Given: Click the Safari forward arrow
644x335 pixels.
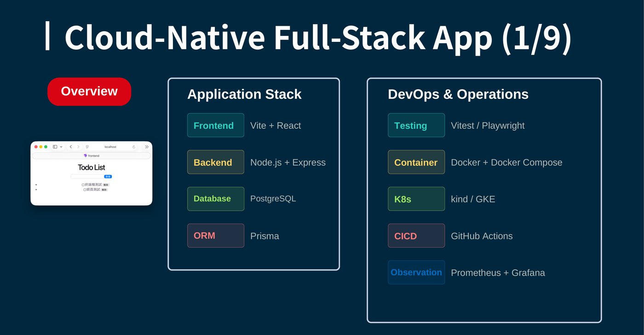Looking at the screenshot, I should coord(78,147).
